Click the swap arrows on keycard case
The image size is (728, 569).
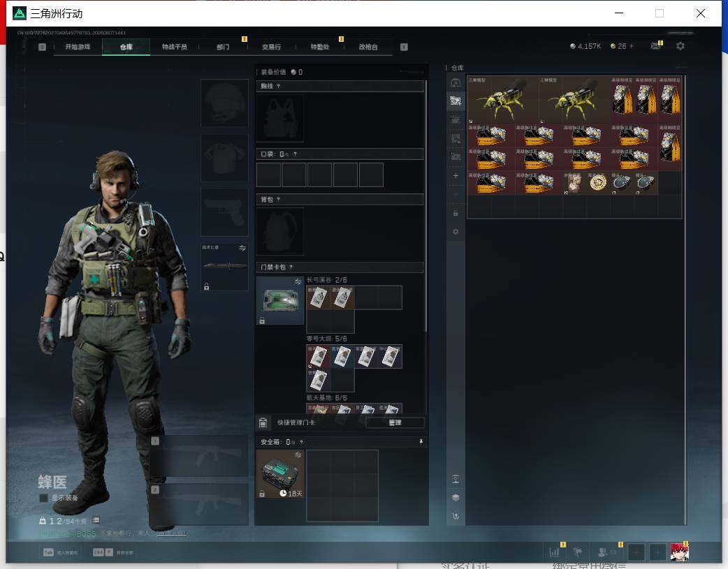(298, 282)
